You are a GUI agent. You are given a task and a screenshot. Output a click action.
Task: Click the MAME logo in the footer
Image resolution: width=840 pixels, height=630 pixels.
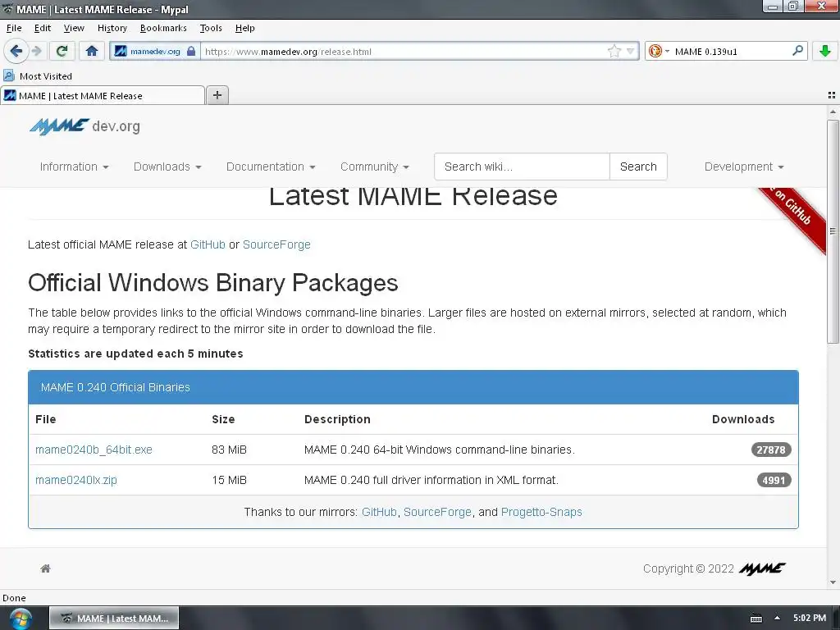(762, 568)
